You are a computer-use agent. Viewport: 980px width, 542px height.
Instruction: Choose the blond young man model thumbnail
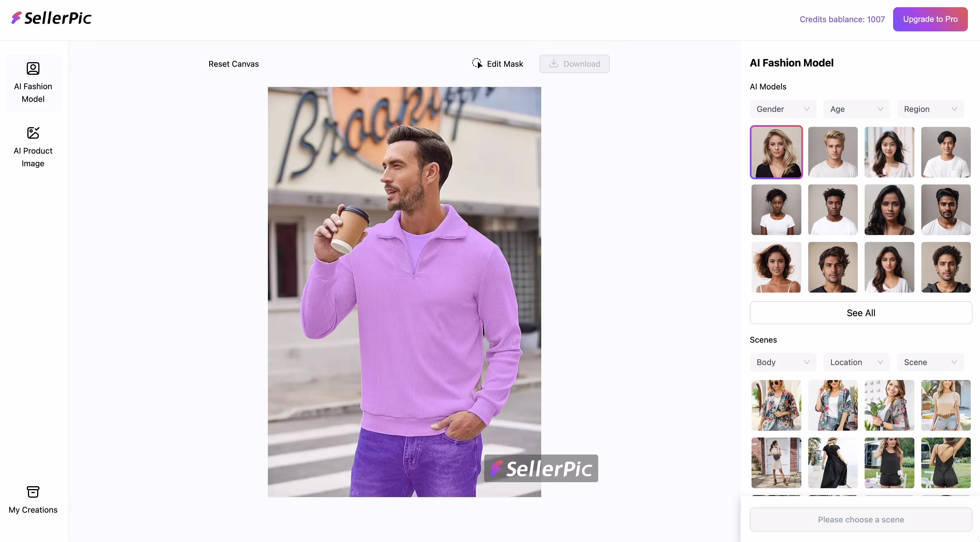point(833,152)
